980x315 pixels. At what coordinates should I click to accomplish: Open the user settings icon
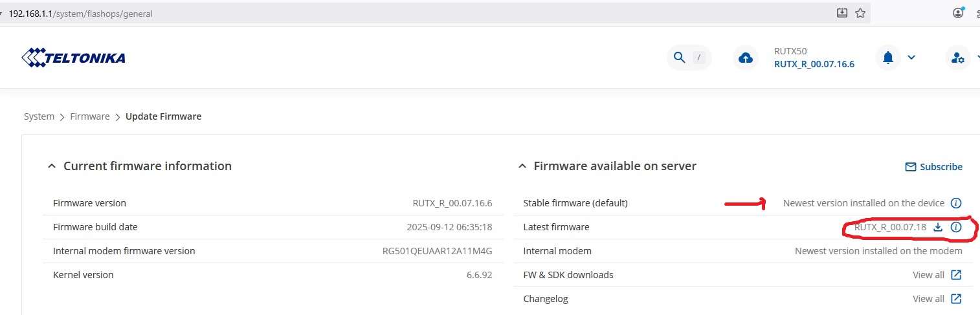point(958,58)
